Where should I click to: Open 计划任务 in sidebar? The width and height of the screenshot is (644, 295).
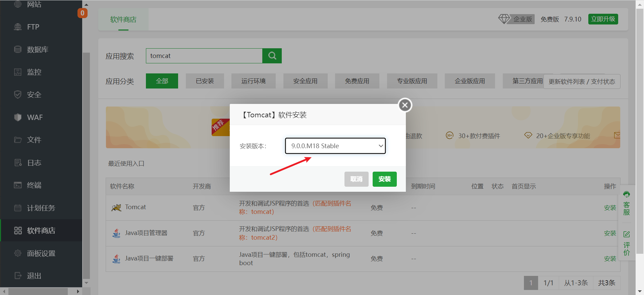[x=41, y=208]
